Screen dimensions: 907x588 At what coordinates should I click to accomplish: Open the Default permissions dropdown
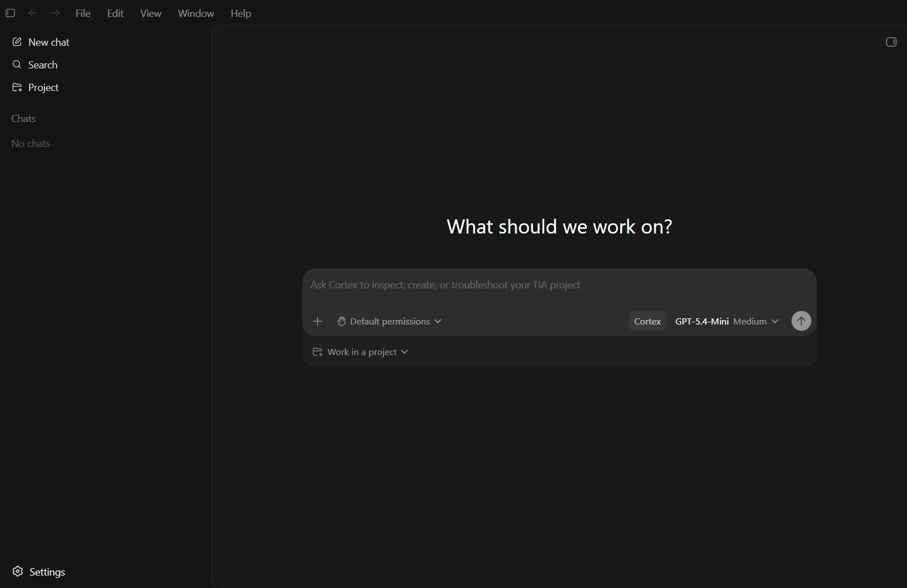[389, 321]
